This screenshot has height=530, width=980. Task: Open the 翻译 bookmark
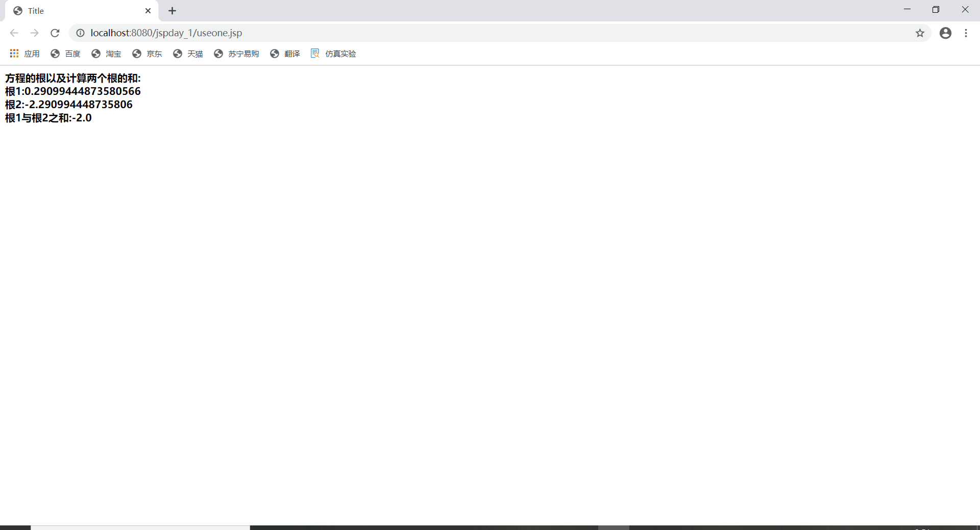284,54
